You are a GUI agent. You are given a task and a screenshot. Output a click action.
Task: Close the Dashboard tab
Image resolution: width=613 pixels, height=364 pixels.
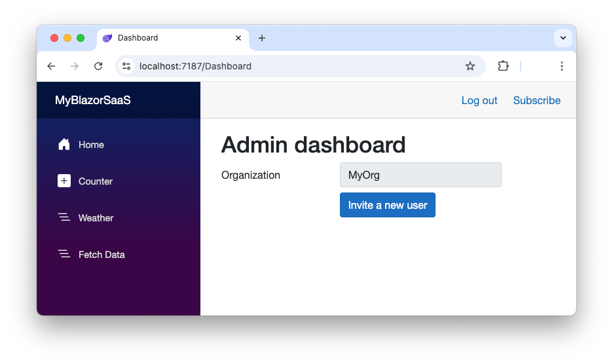(238, 38)
